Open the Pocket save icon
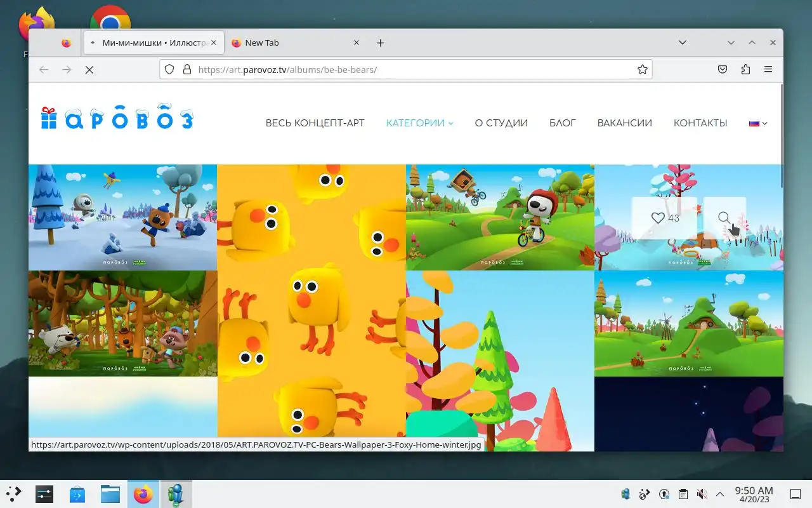 coord(723,70)
